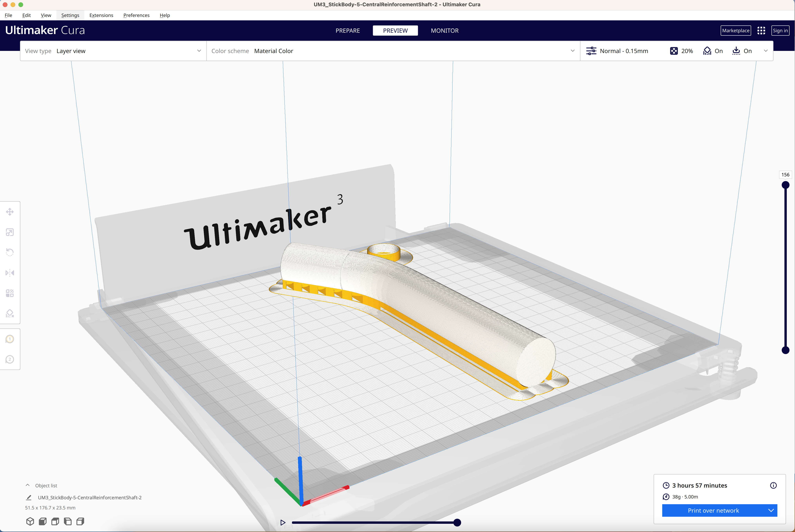Viewport: 795px width, 532px height.
Task: Click the 3 hours 57 minutes estimate
Action: [x=700, y=485]
